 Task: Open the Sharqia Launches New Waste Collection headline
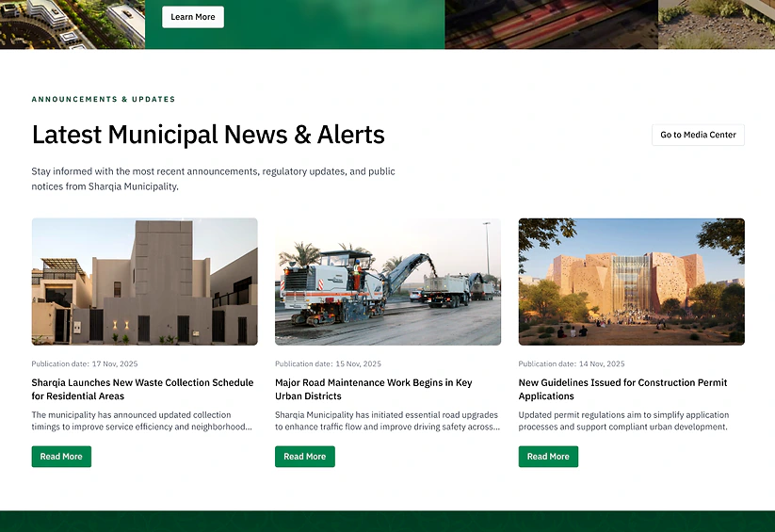(x=142, y=389)
